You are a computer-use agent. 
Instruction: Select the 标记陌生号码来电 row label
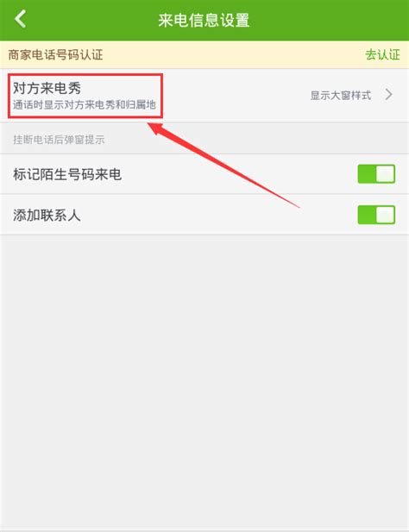click(x=67, y=174)
